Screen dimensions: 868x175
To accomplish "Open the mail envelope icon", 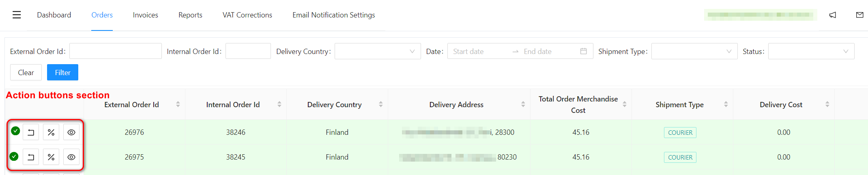I will 859,15.
